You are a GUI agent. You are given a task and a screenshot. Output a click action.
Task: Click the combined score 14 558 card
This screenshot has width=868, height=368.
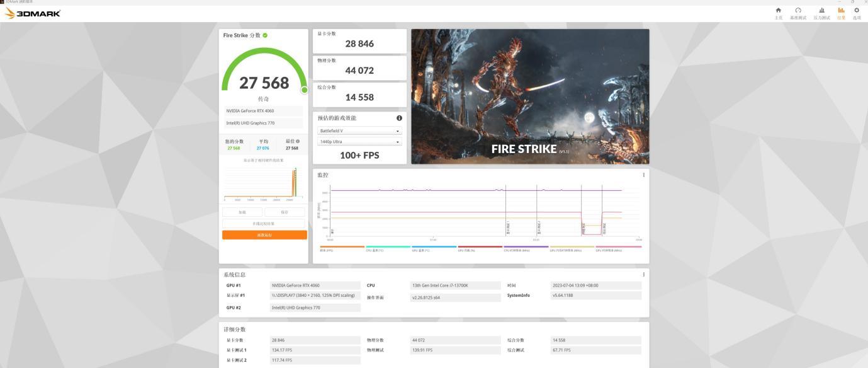pyautogui.click(x=359, y=95)
